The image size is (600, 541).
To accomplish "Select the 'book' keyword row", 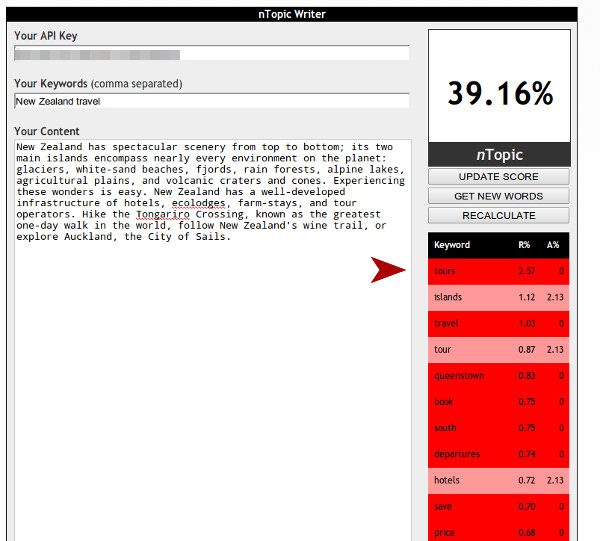I will pos(499,402).
